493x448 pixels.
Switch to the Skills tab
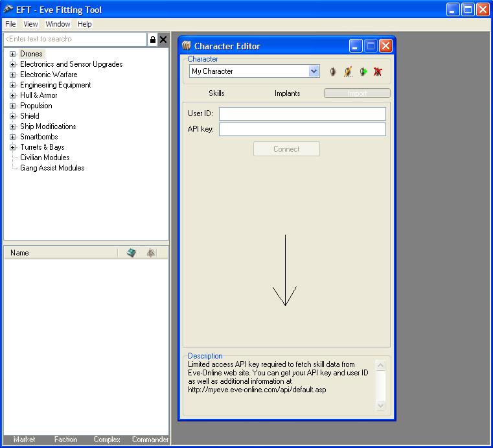point(216,93)
